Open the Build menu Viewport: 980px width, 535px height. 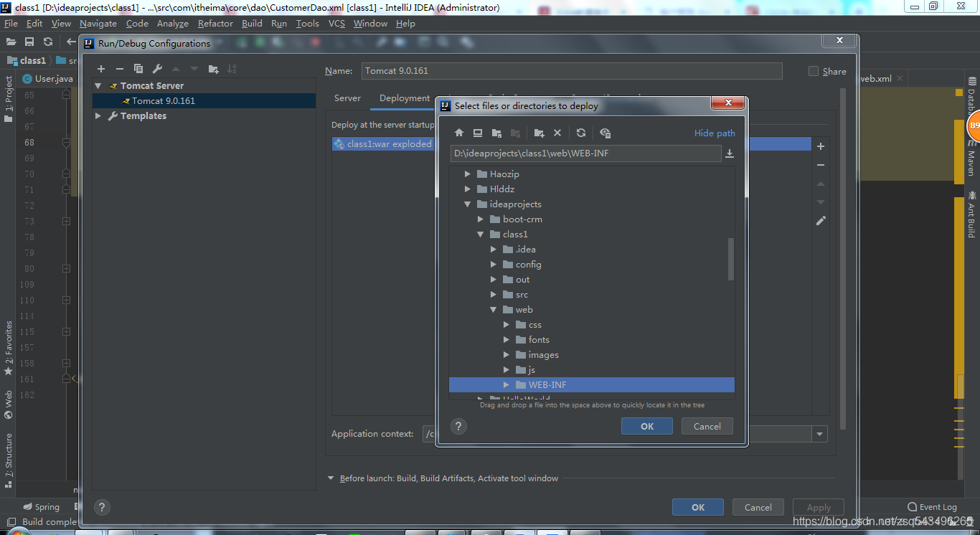[252, 23]
